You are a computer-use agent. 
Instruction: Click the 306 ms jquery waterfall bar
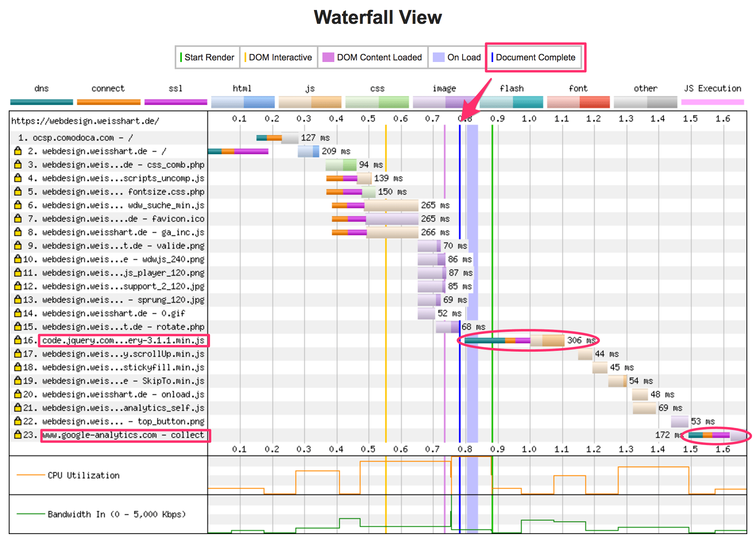point(515,341)
